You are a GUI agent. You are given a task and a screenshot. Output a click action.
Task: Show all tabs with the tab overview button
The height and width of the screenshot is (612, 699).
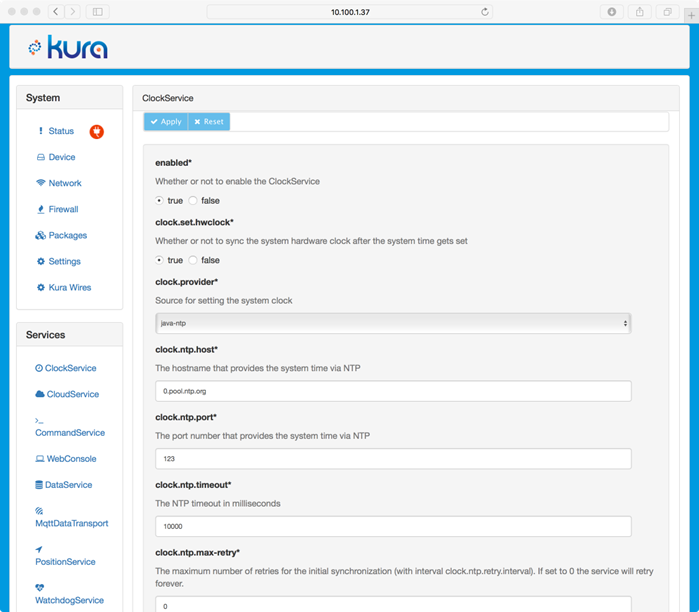(667, 12)
